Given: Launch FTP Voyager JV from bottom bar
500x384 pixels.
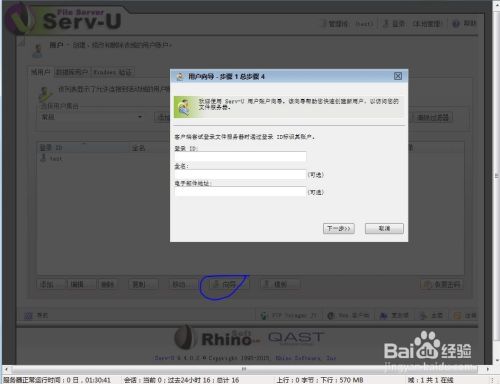Looking at the screenshot, I should (x=289, y=315).
